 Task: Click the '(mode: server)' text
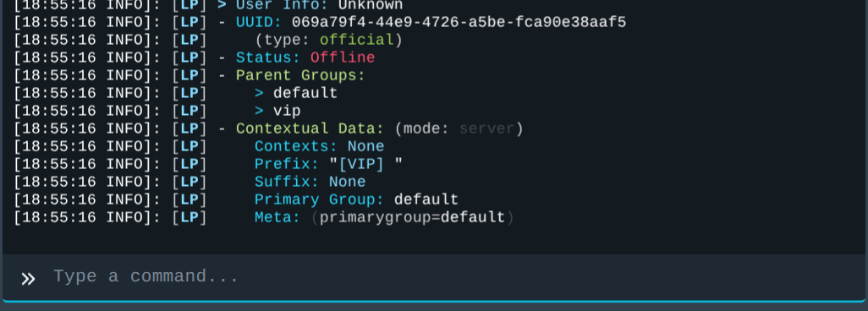click(459, 129)
